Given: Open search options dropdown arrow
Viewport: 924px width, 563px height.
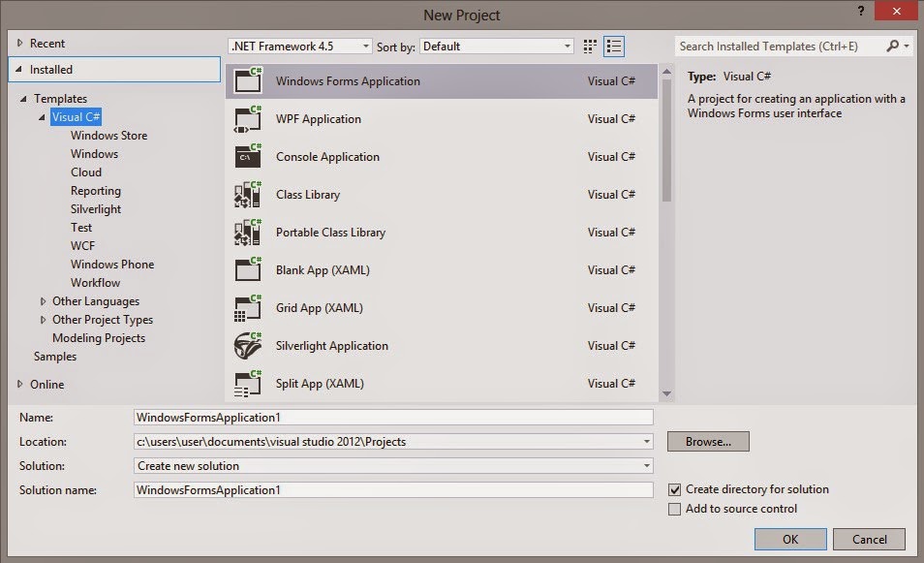Looking at the screenshot, I should [x=907, y=46].
